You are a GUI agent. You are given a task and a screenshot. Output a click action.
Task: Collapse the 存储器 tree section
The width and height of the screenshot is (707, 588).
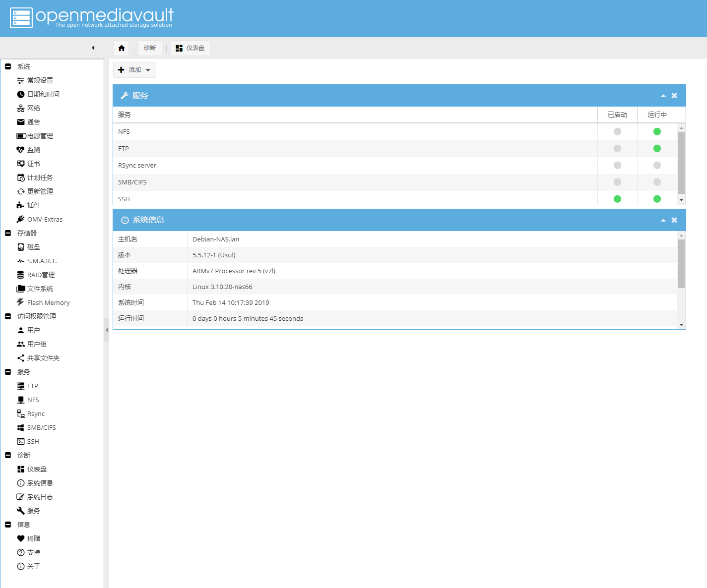point(8,233)
